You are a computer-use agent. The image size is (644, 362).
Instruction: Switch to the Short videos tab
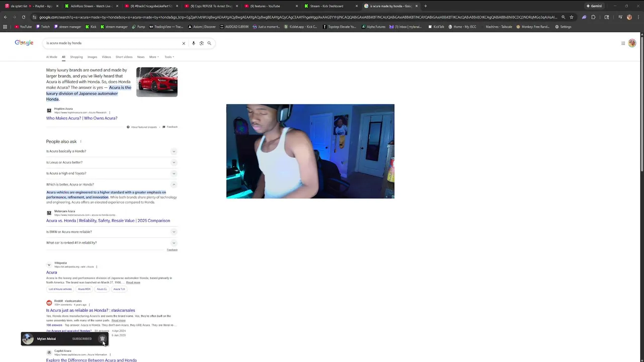coord(124,57)
